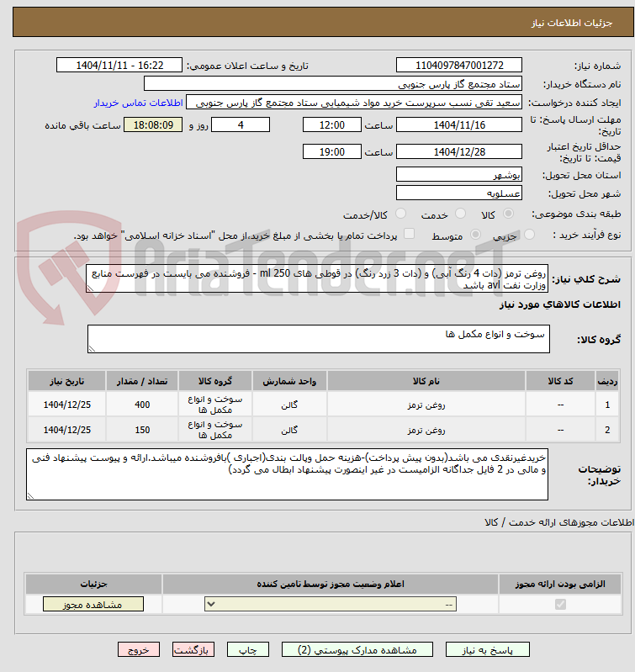The width and height of the screenshot is (635, 672).
Task: Click the buyer name field ستاد مجتمع گاز پارس جنوبی
Action: pyautogui.click(x=333, y=83)
